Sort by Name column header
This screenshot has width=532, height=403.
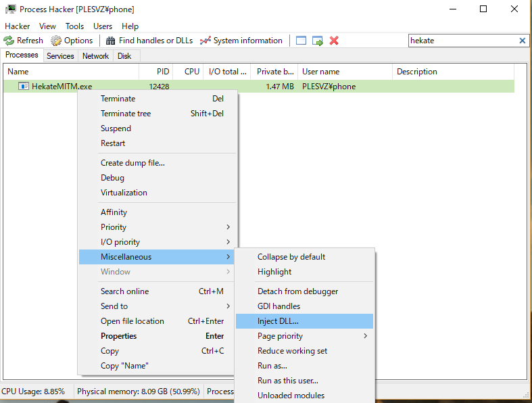(x=71, y=72)
